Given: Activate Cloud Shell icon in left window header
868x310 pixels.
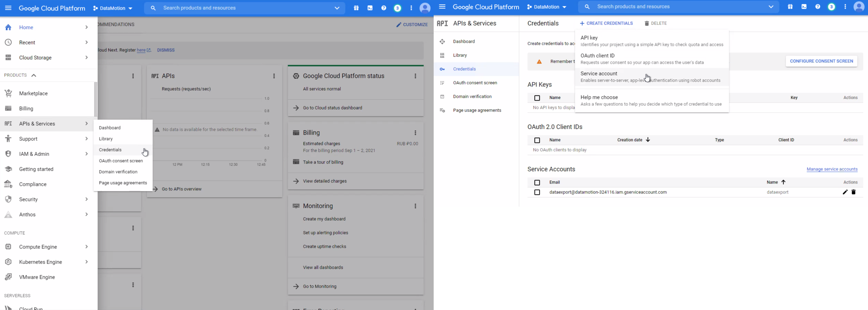Looking at the screenshot, I should click(370, 8).
